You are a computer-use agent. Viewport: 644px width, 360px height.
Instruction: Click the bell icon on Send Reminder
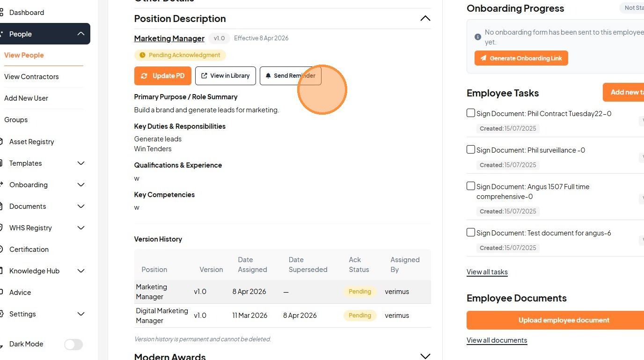point(268,76)
